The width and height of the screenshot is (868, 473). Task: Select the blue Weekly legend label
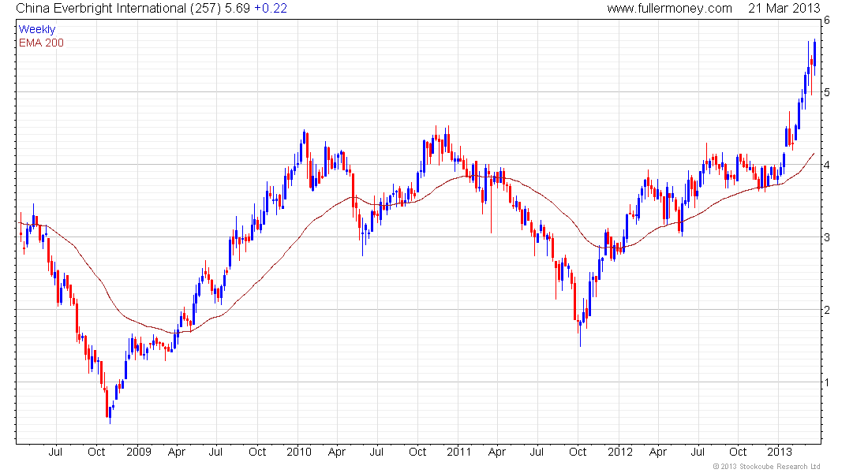pos(37,29)
